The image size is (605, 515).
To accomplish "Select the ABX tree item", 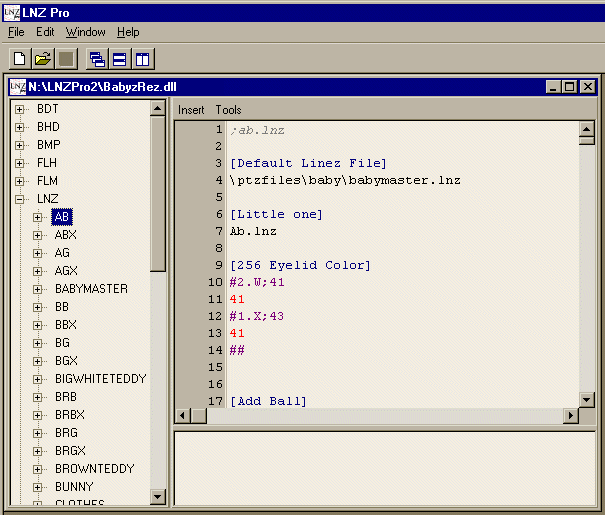I will pos(66,235).
